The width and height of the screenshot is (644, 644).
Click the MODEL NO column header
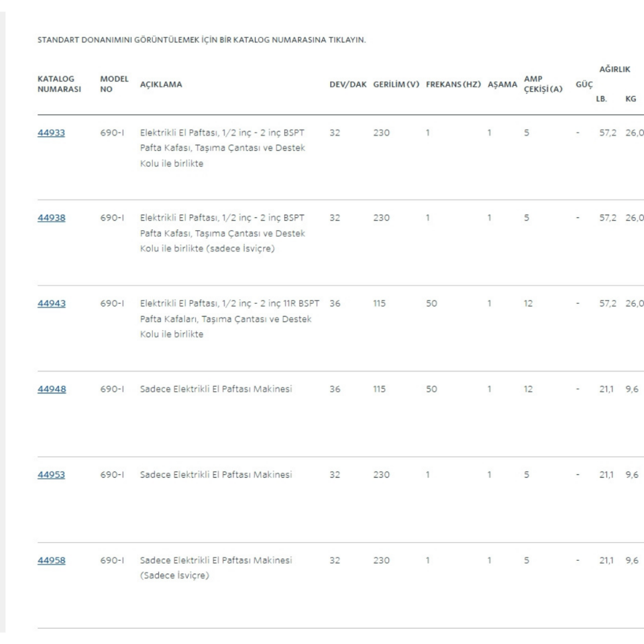(114, 84)
